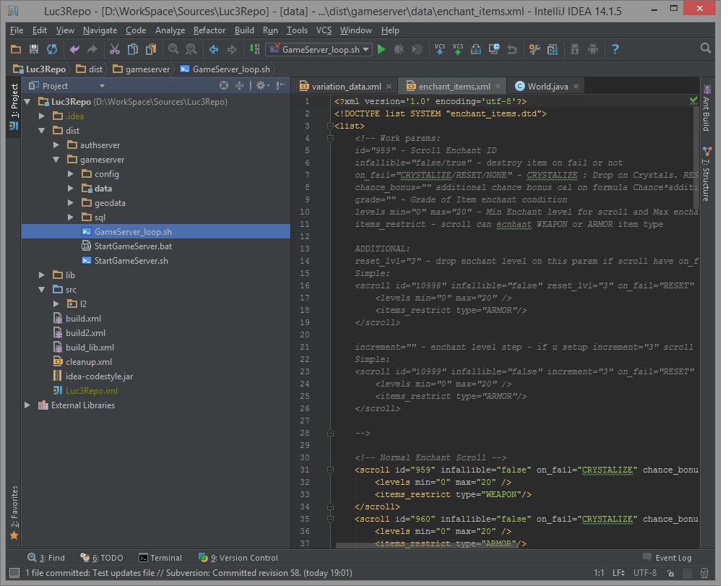Click Collapse All icon in Project panel

click(x=239, y=85)
